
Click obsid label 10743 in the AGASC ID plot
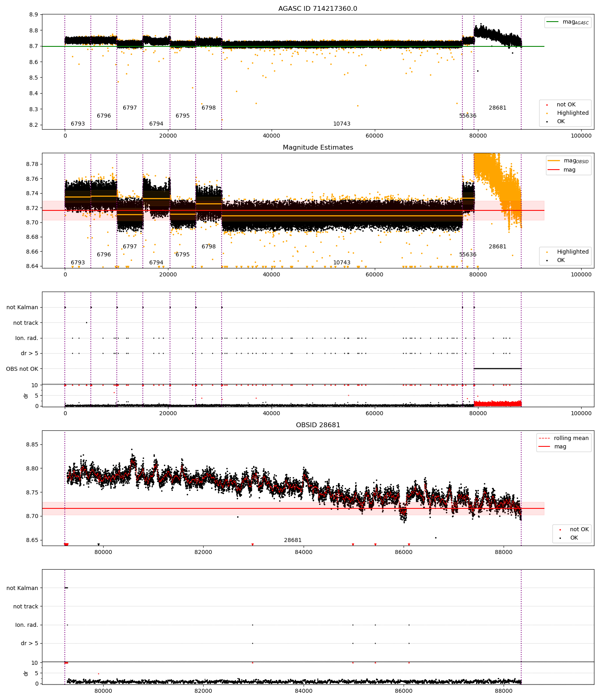click(342, 124)
